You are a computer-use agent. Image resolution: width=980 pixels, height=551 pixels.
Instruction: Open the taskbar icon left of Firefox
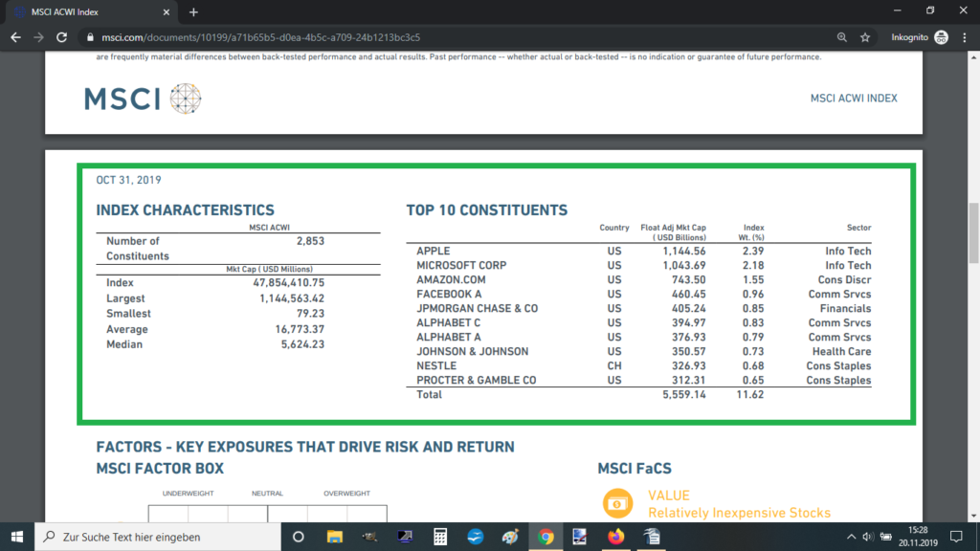click(x=580, y=537)
